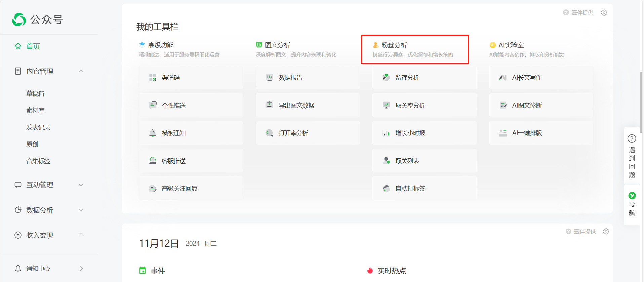This screenshot has height=282, width=644.
Task: Click the 11月12日 date text
Action: coord(159,243)
